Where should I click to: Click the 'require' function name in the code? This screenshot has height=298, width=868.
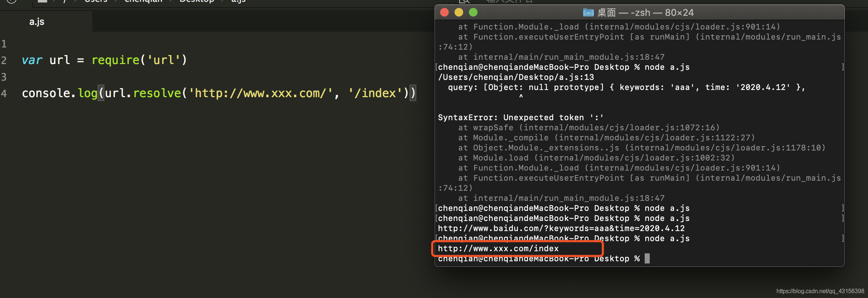[x=116, y=60]
